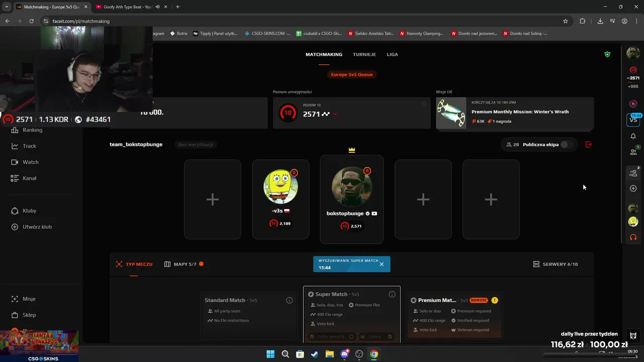
Task: Click the round plus icon in right sidebar
Action: pyautogui.click(x=633, y=189)
